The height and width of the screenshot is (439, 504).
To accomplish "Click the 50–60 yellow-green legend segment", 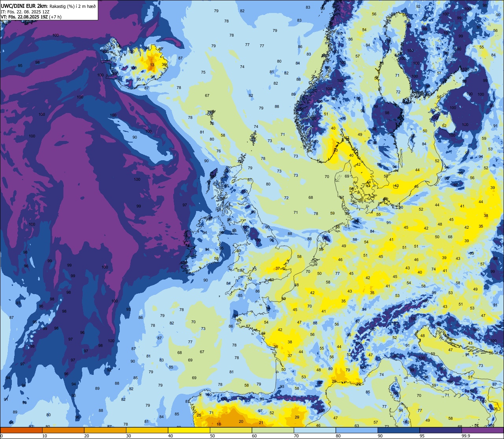I will pyautogui.click(x=231, y=430).
